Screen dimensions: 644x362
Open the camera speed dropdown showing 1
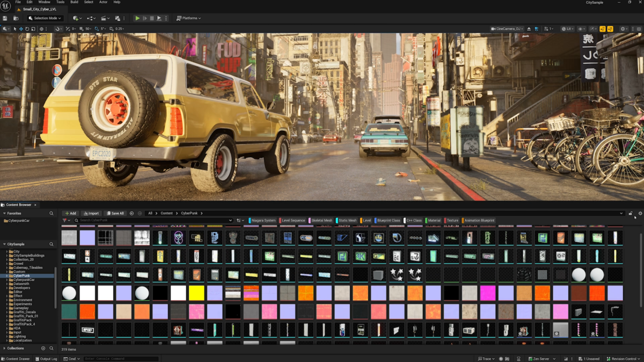pyautogui.click(x=548, y=29)
